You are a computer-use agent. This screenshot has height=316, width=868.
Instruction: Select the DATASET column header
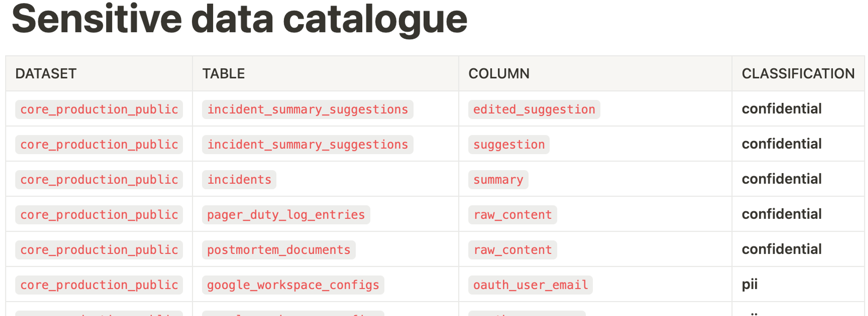tap(46, 74)
